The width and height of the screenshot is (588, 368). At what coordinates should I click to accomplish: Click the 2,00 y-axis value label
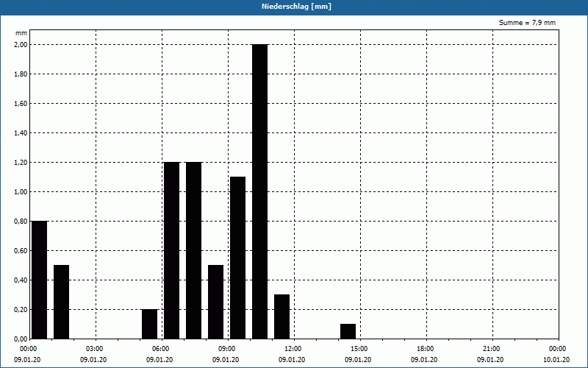click(21, 45)
